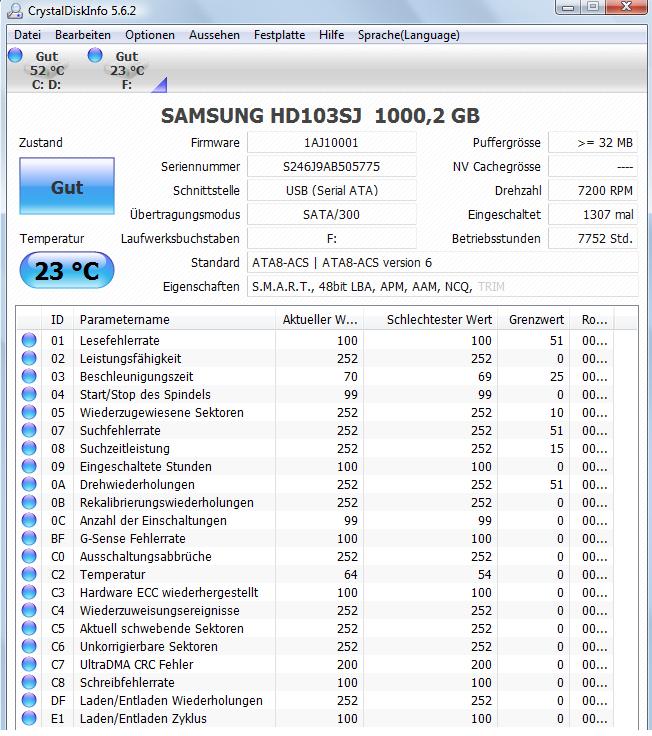Click the Übertragungsmodus field SATA/300

[x=331, y=215]
